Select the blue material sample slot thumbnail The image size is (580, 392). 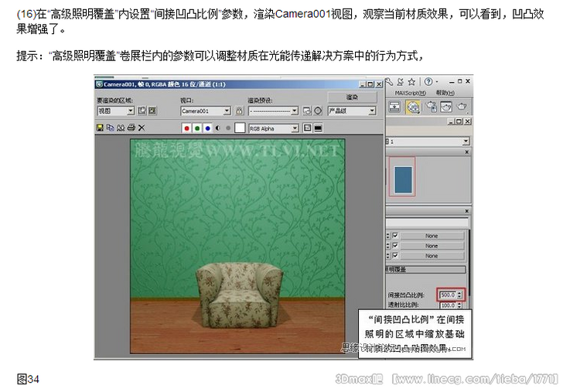click(403, 179)
